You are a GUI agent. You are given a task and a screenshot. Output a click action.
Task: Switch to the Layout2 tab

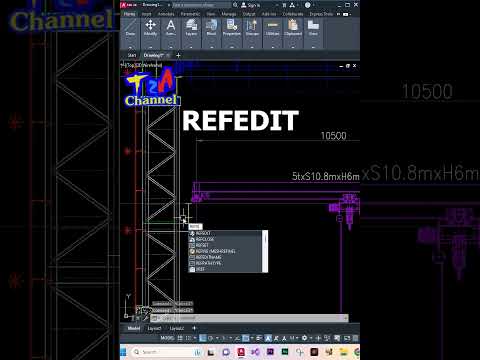pos(177,328)
